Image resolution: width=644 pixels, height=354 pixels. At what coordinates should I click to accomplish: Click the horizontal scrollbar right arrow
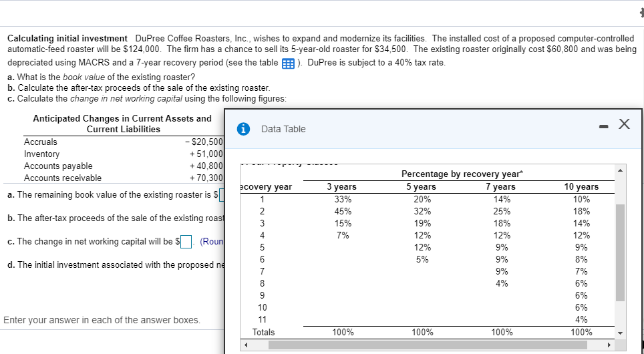(x=609, y=345)
